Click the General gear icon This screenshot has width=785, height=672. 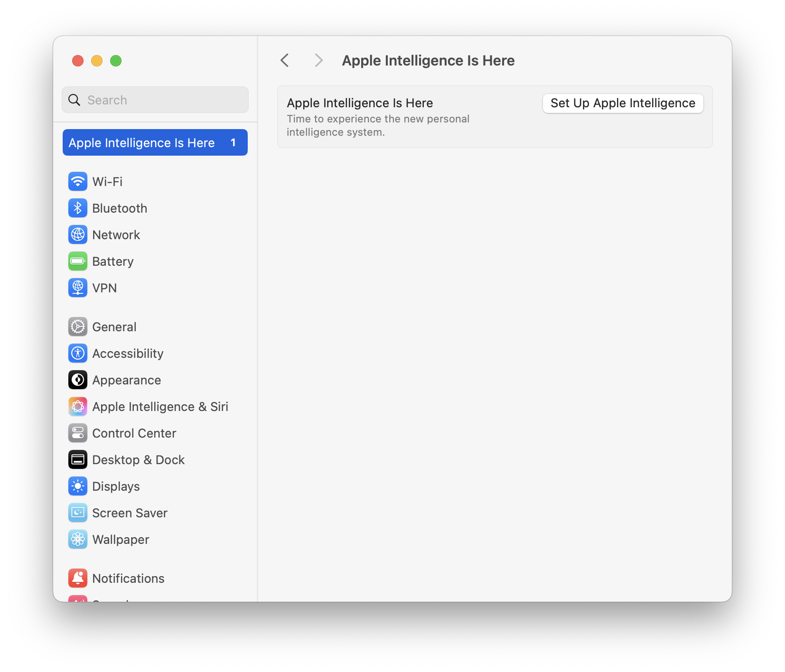tap(78, 327)
